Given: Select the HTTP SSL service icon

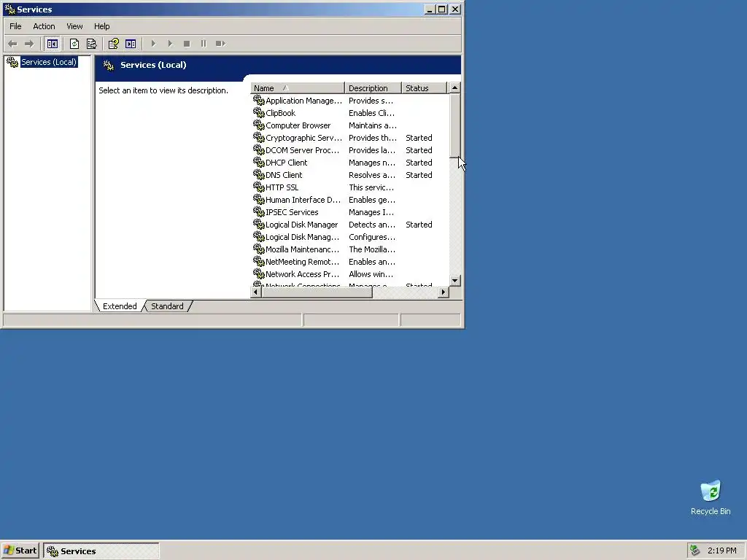Looking at the screenshot, I should 259,187.
